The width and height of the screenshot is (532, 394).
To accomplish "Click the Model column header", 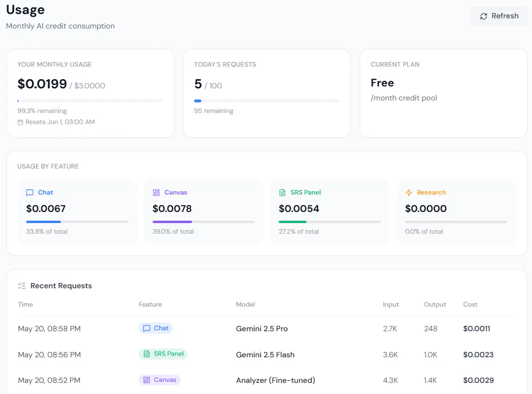I will tap(246, 304).
